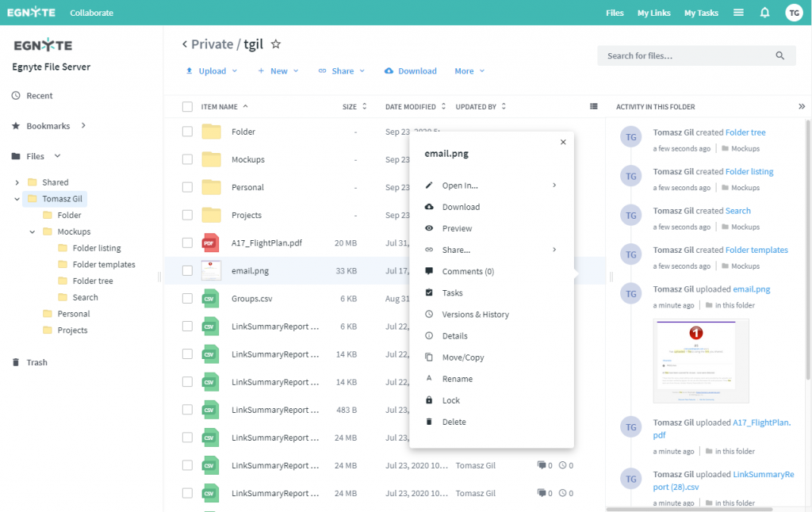Check the select-all items checkbox
The image size is (812, 512).
click(187, 106)
